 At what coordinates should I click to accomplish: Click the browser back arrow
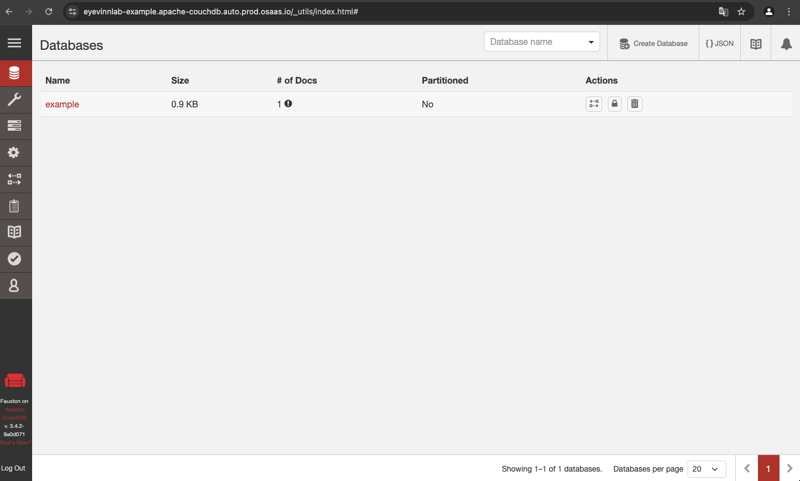(9, 11)
